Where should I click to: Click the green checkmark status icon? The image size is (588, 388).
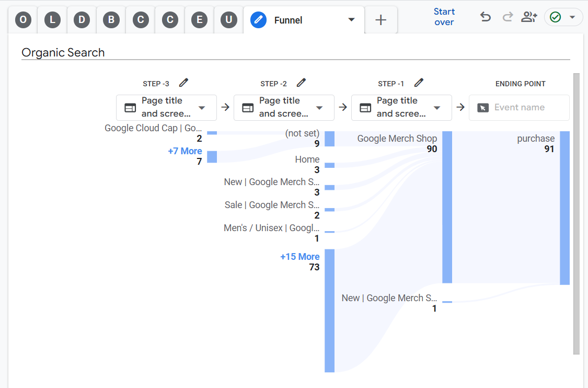pyautogui.click(x=556, y=17)
